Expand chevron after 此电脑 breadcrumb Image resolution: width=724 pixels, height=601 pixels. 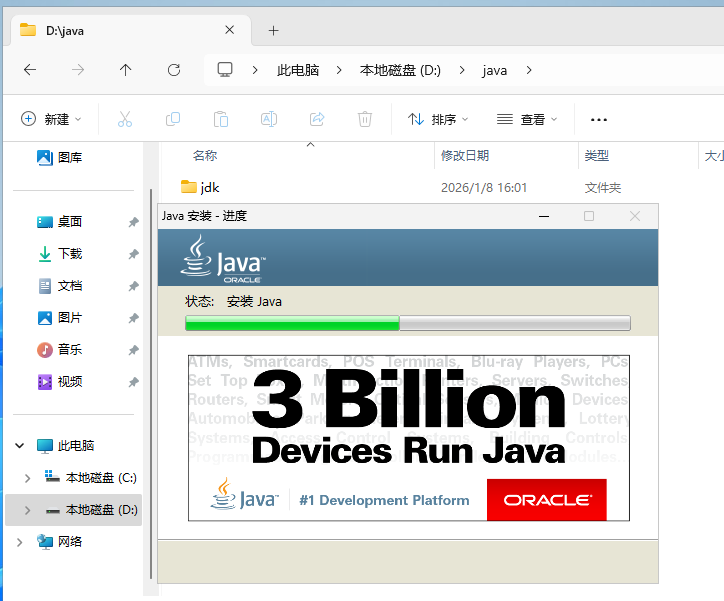[339, 70]
